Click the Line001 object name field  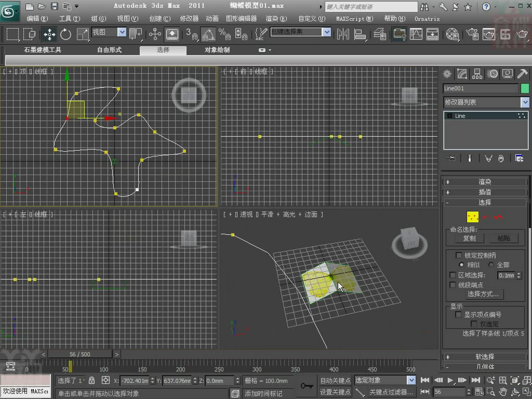(481, 88)
